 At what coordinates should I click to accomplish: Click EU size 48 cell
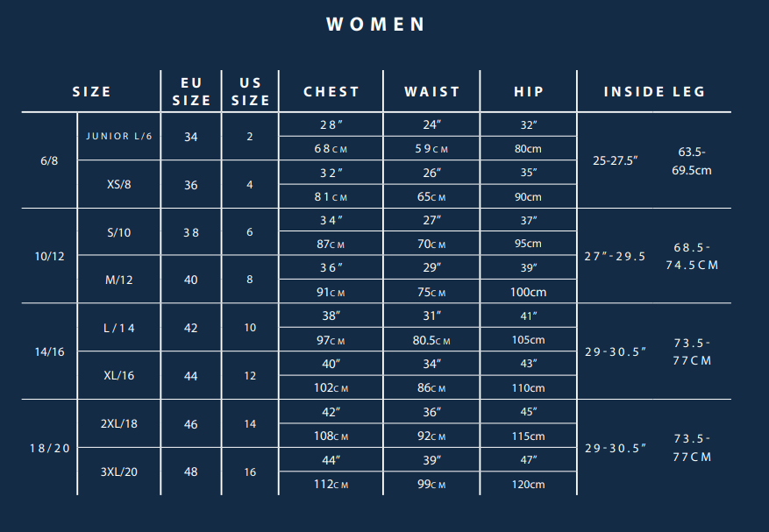click(x=191, y=472)
